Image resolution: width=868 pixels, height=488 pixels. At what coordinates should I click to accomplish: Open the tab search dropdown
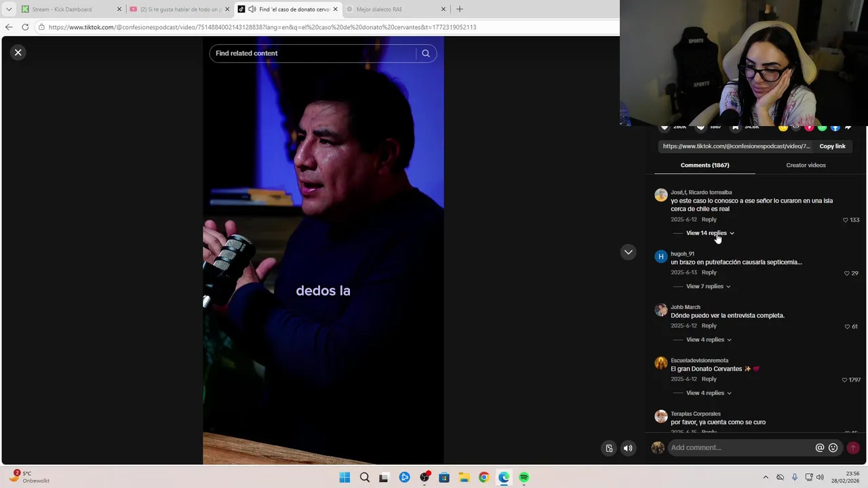point(9,9)
